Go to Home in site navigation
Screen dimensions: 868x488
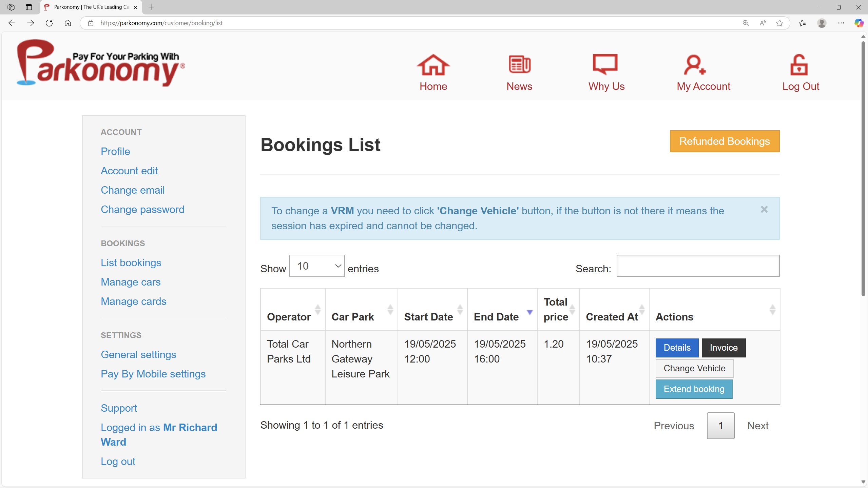[x=433, y=73]
